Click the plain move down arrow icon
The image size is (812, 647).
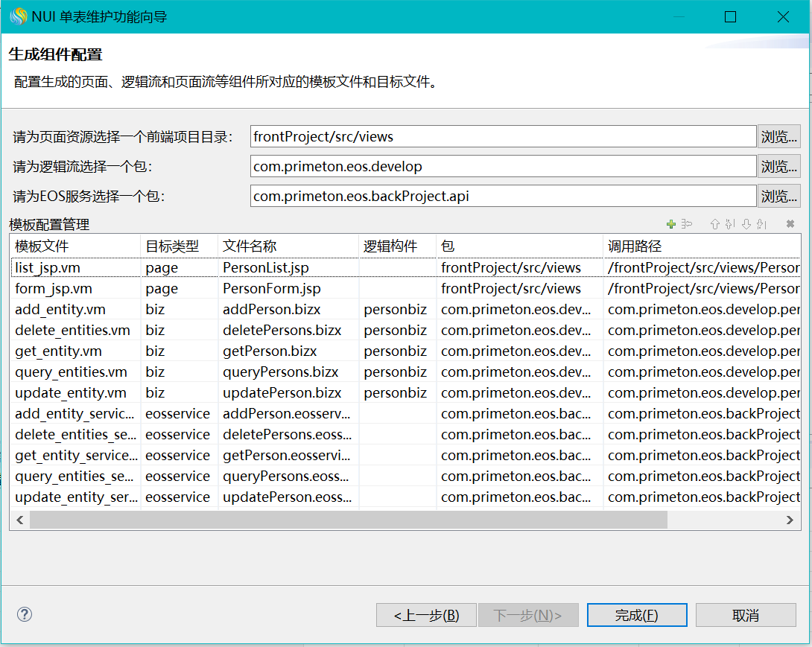point(746,224)
